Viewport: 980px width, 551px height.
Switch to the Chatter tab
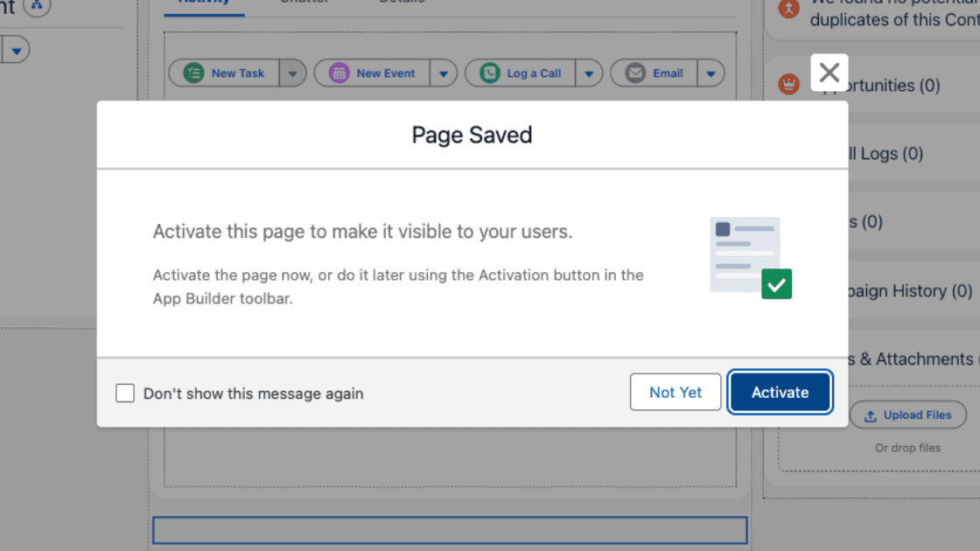(x=303, y=3)
